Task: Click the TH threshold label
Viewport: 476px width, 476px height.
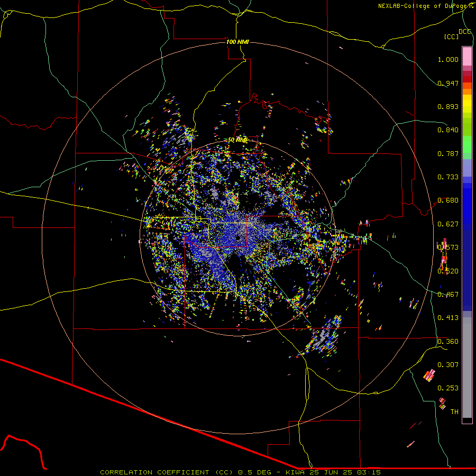Action: tap(454, 412)
